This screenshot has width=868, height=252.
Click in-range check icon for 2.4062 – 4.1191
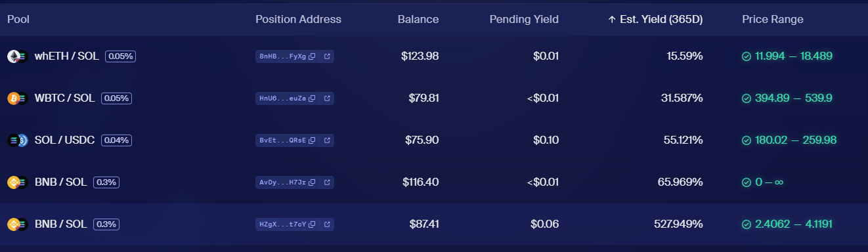click(747, 224)
